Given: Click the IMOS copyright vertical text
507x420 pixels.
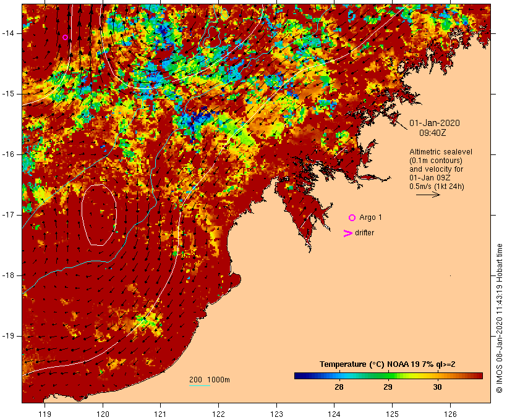Looking at the screenshot, I should 499,319.
